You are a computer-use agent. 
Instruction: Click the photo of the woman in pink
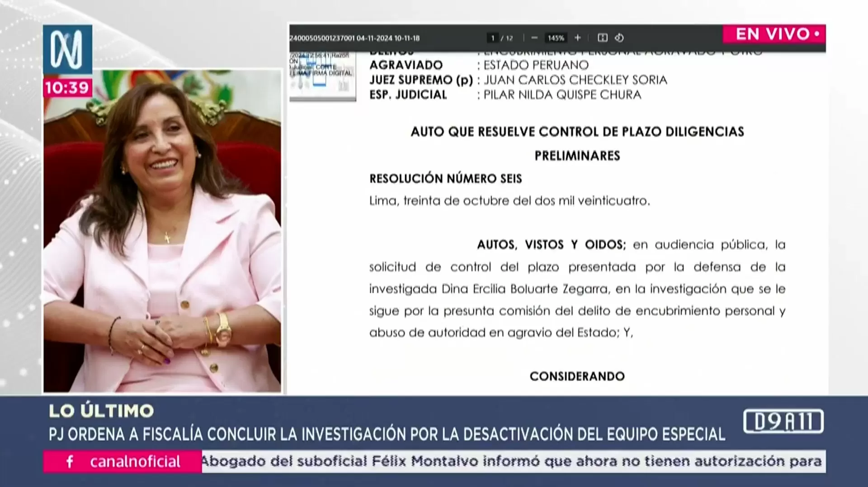pyautogui.click(x=162, y=231)
